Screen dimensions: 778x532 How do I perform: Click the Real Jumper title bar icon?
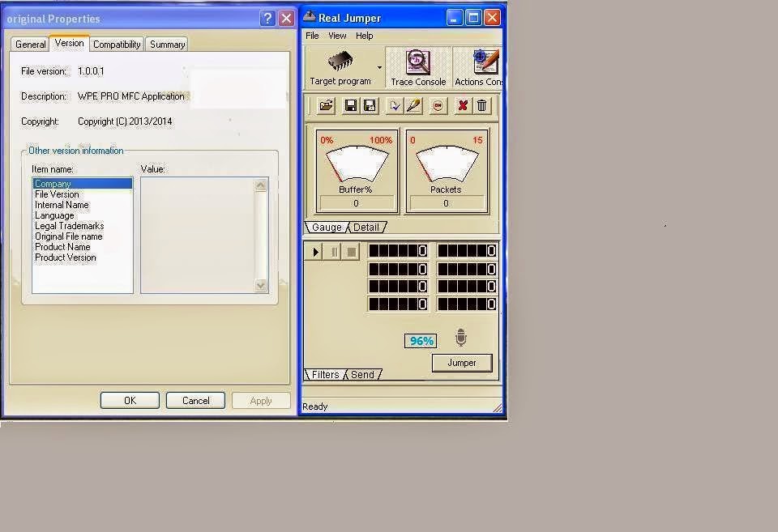pyautogui.click(x=309, y=17)
